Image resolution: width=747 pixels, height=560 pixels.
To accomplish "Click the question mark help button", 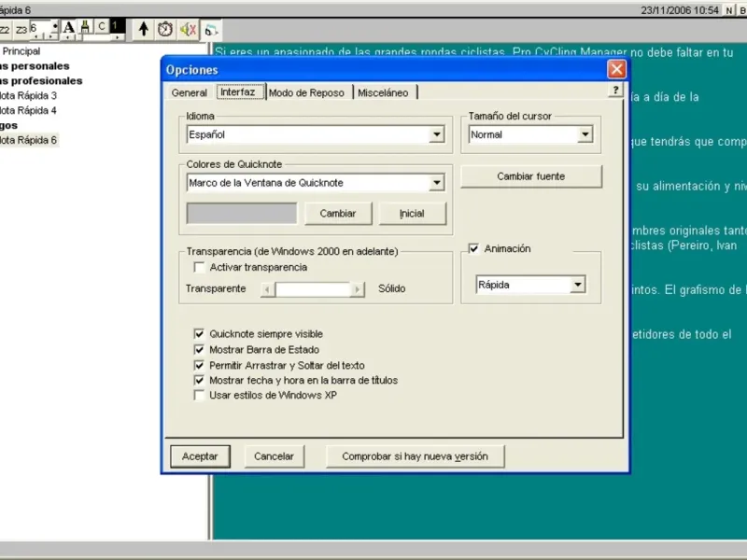I will click(x=615, y=91).
